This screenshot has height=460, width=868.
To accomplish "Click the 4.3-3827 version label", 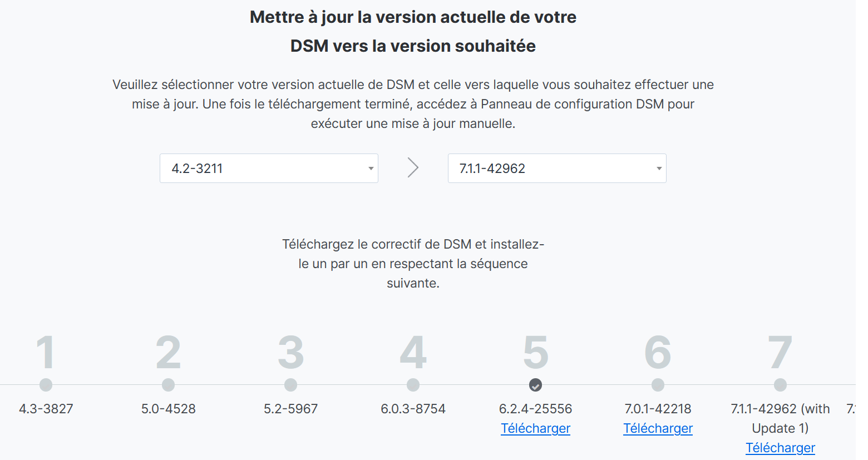I will (46, 409).
